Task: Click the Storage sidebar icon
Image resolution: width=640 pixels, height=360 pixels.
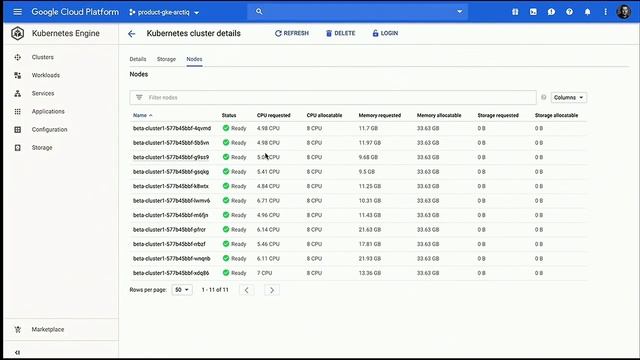Action: point(18,148)
